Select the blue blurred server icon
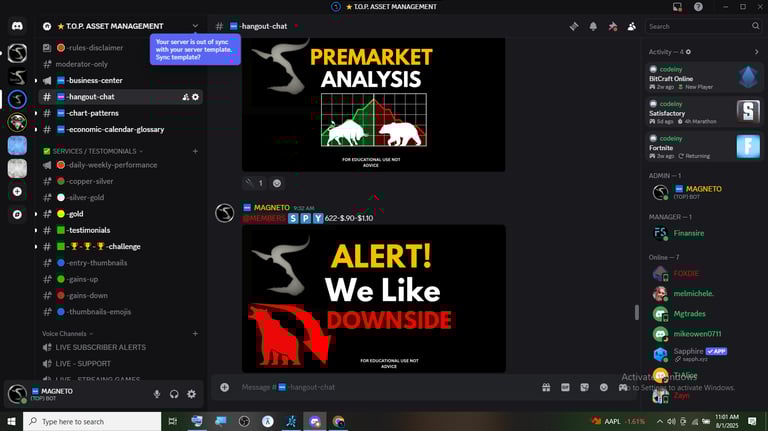The height and width of the screenshot is (431, 768). pos(17,145)
